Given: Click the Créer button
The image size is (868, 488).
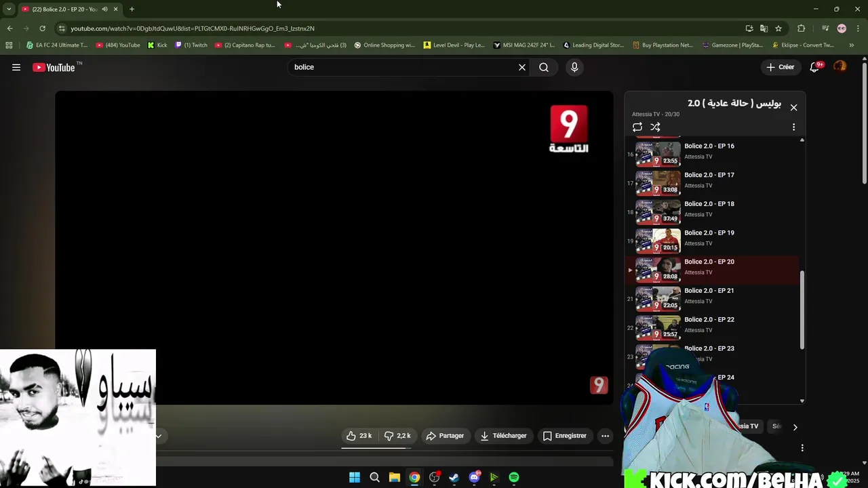Looking at the screenshot, I should tap(780, 67).
